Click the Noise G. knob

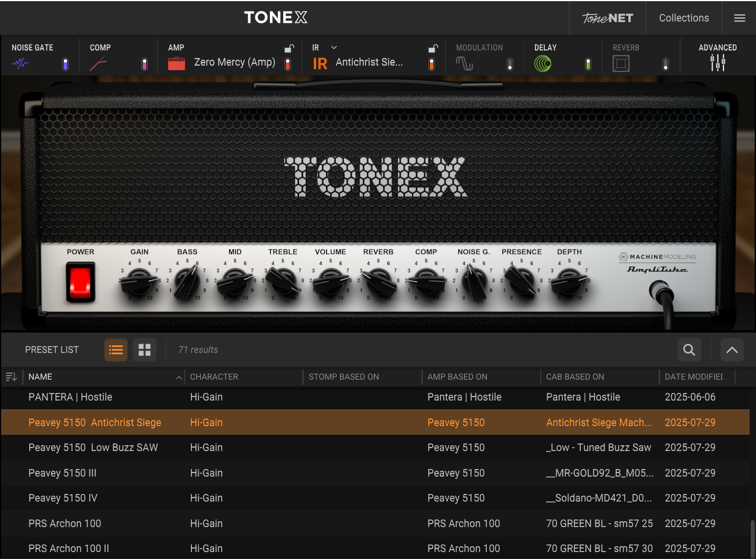[x=473, y=283]
